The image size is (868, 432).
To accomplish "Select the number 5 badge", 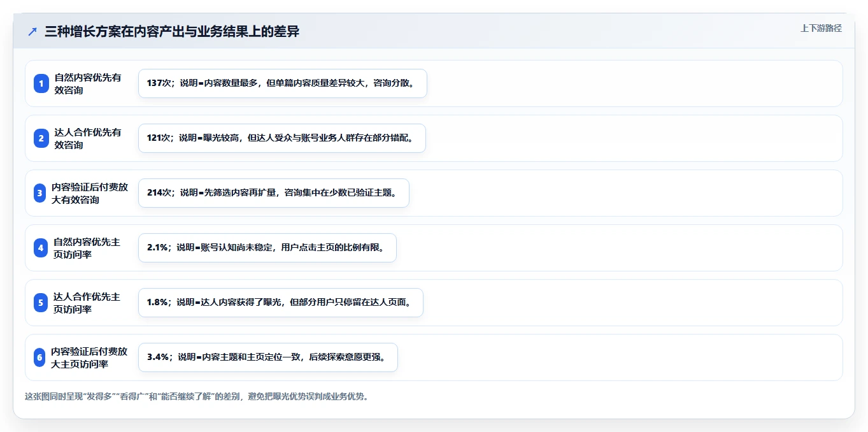I will (x=41, y=303).
